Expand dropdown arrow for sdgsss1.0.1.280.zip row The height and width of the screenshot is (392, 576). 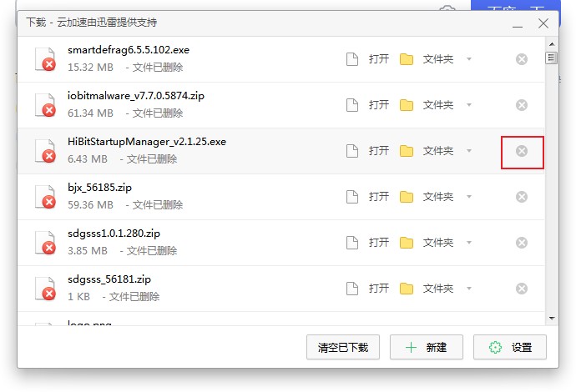[x=469, y=243]
